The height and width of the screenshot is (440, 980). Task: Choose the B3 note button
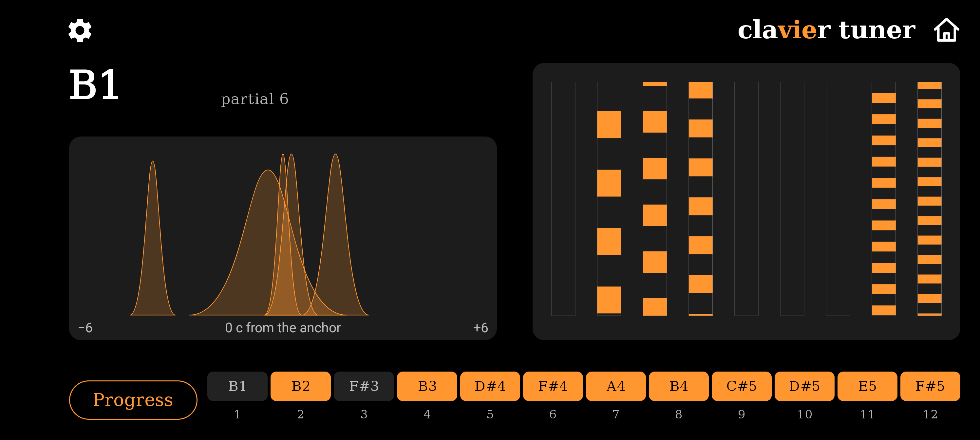[427, 386]
